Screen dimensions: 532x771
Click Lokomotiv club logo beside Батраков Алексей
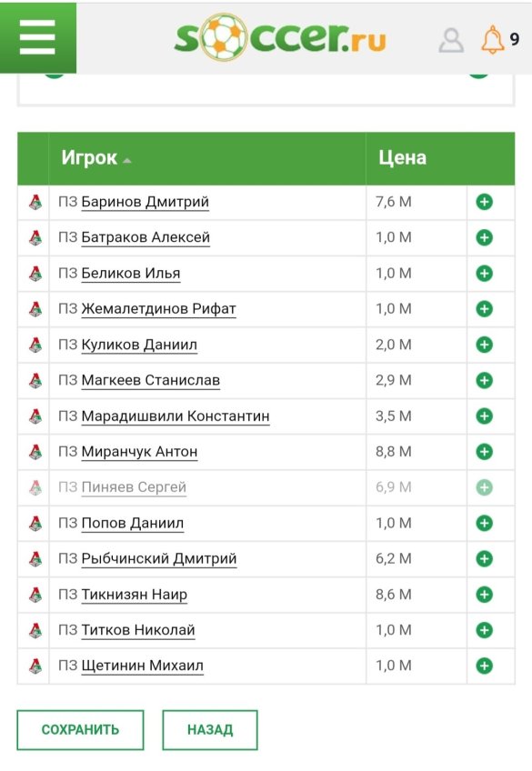click(x=35, y=237)
